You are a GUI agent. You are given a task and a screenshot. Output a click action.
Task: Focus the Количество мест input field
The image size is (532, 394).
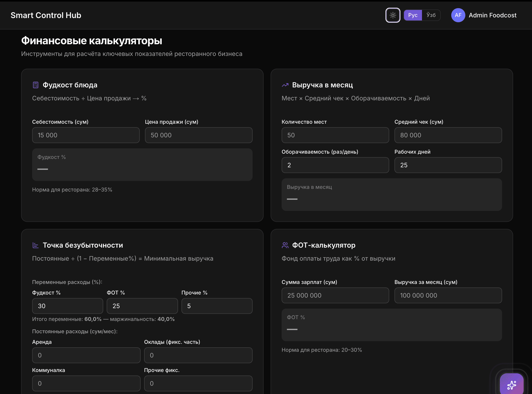tap(335, 135)
